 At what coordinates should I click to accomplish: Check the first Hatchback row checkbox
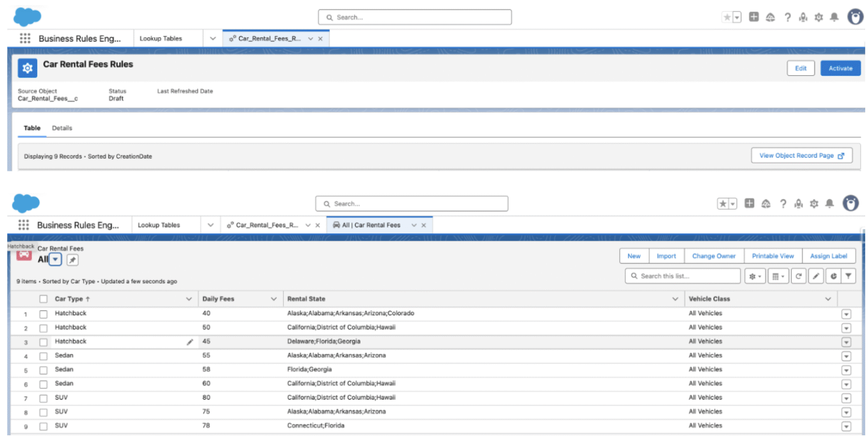pos(44,313)
